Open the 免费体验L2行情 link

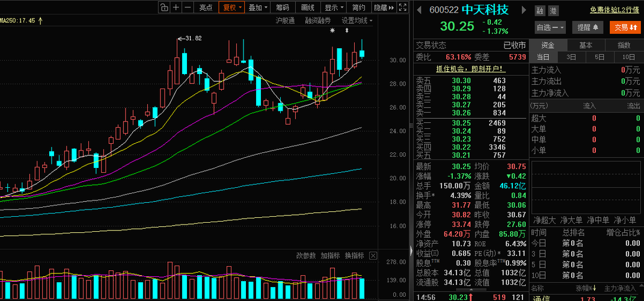615,10
